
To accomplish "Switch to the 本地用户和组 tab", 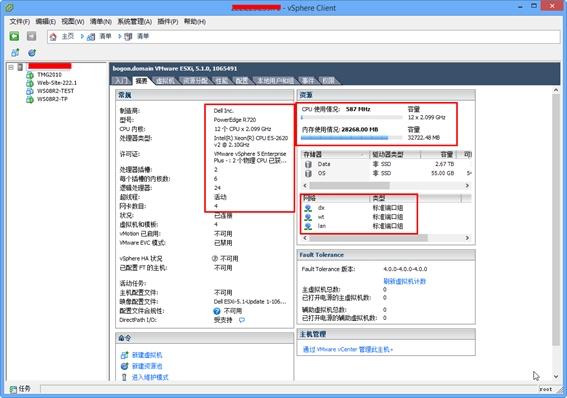I will coord(275,81).
